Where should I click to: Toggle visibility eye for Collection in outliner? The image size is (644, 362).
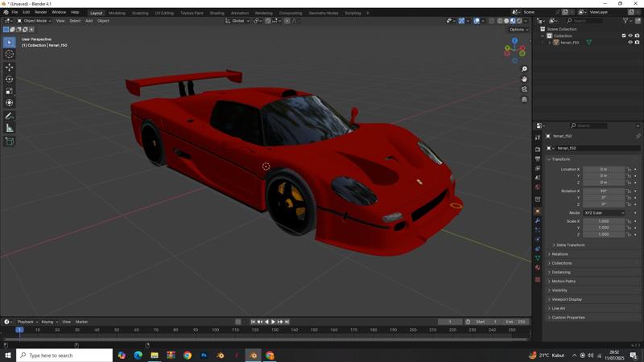click(630, 35)
